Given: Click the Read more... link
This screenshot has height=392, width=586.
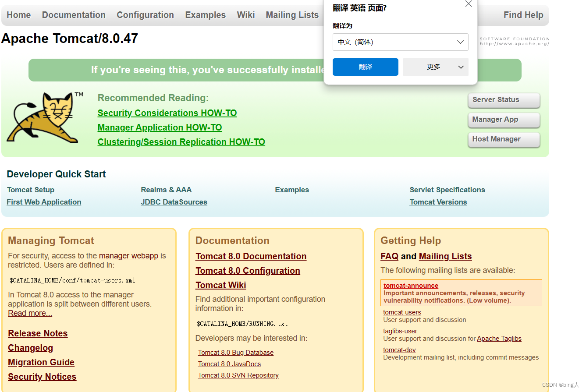Looking at the screenshot, I should [x=30, y=313].
